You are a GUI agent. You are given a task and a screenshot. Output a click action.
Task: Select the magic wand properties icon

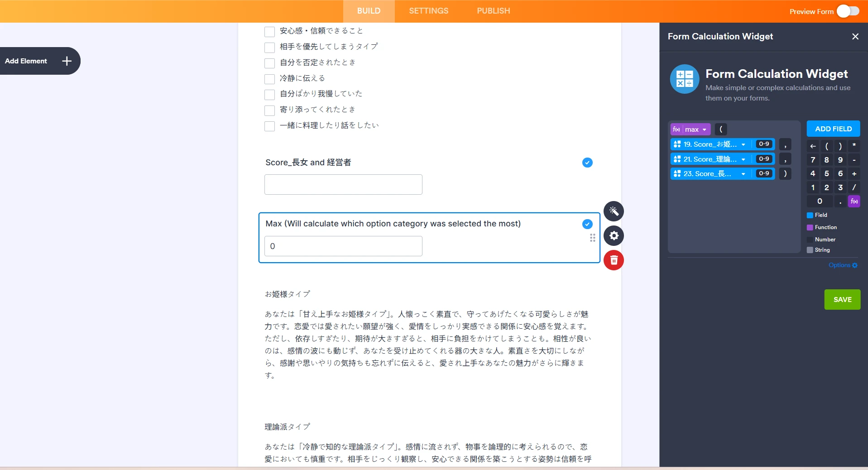614,211
